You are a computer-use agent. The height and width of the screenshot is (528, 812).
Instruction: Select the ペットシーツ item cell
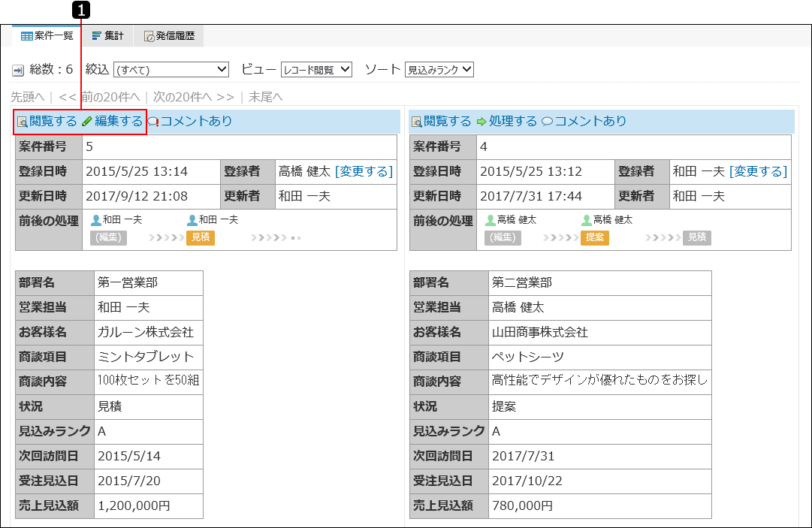coord(600,358)
